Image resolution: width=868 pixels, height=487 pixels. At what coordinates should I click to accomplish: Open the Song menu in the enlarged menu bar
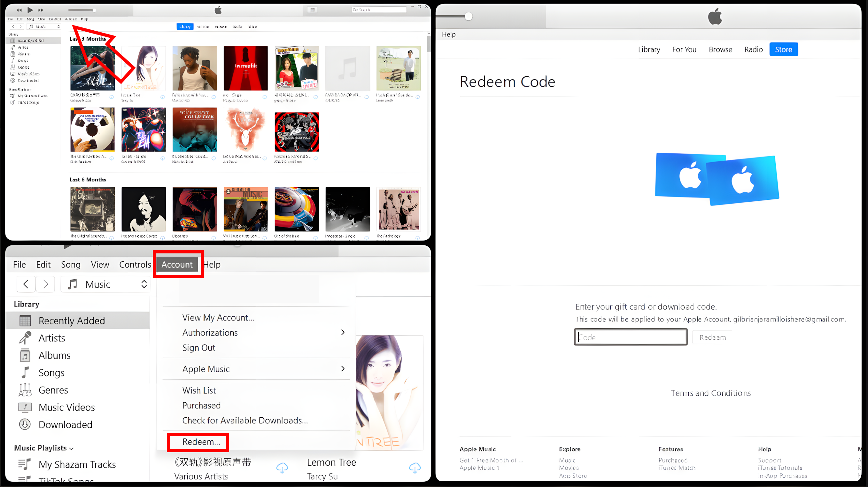point(71,265)
